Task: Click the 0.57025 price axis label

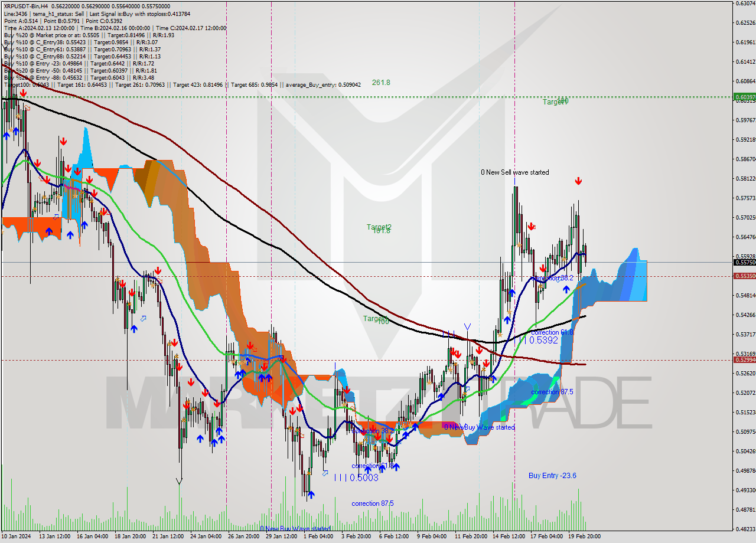Action: (745, 218)
